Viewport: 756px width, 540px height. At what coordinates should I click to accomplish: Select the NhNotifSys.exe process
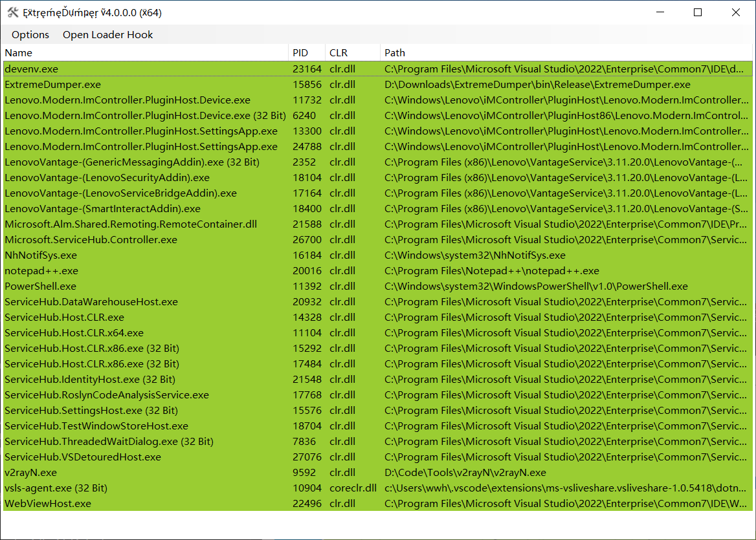pos(377,255)
